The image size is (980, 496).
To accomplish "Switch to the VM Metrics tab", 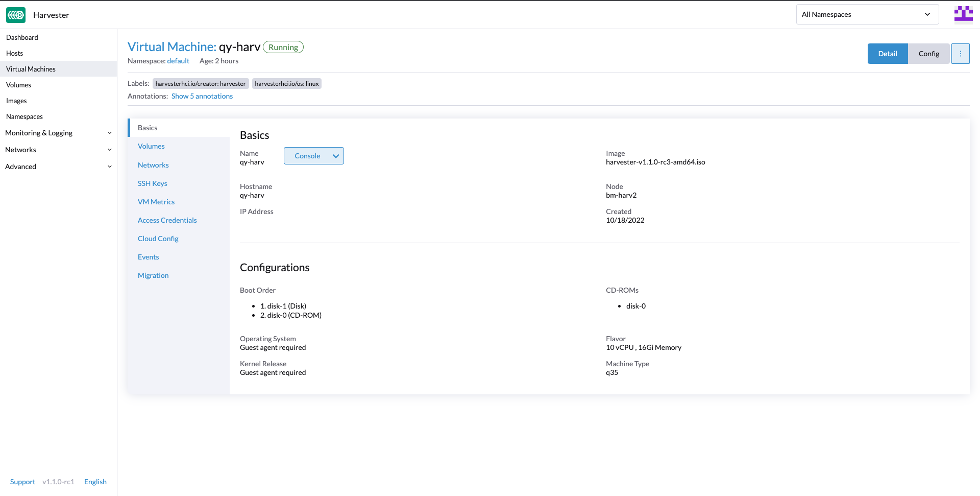I will coord(156,201).
